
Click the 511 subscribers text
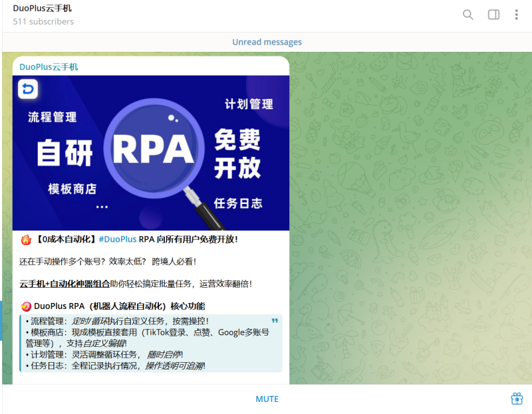point(43,22)
